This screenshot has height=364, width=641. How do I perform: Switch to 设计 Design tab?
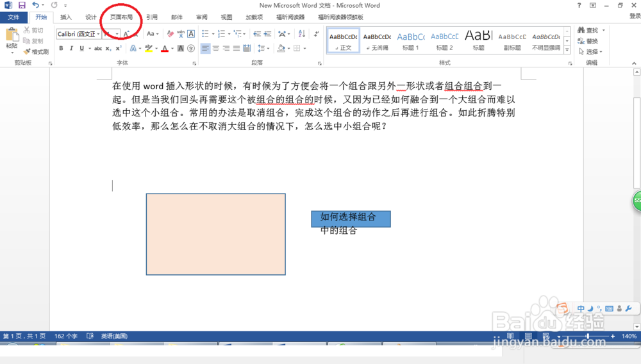tap(91, 17)
